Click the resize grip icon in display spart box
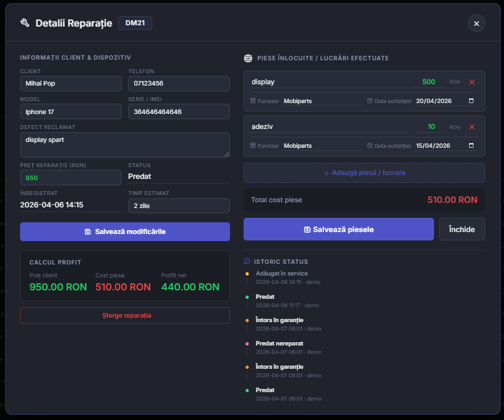This screenshot has width=504, height=420. [x=227, y=154]
